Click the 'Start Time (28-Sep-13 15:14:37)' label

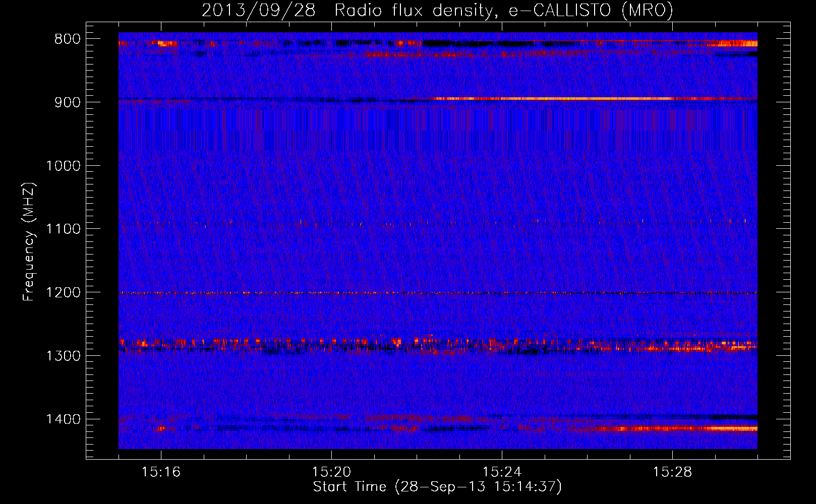437,487
